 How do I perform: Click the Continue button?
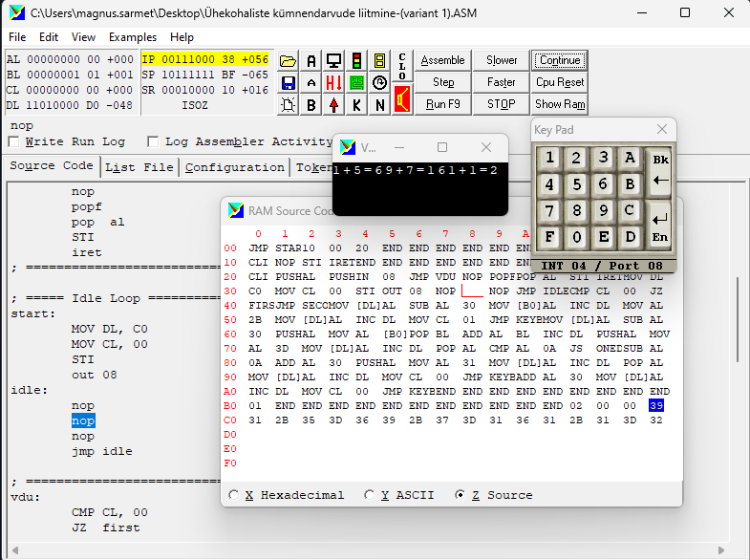(x=560, y=60)
